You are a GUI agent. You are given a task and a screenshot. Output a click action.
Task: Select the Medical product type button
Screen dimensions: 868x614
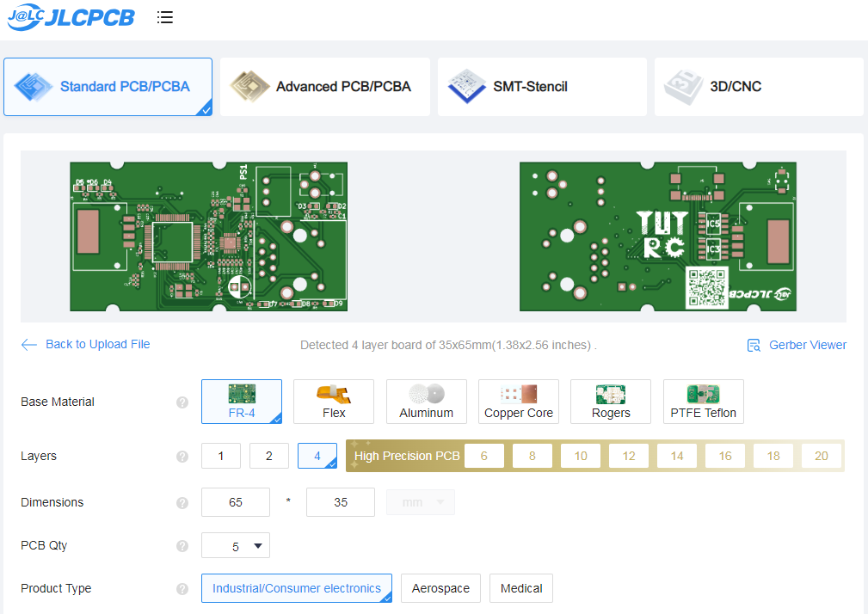pyautogui.click(x=520, y=588)
